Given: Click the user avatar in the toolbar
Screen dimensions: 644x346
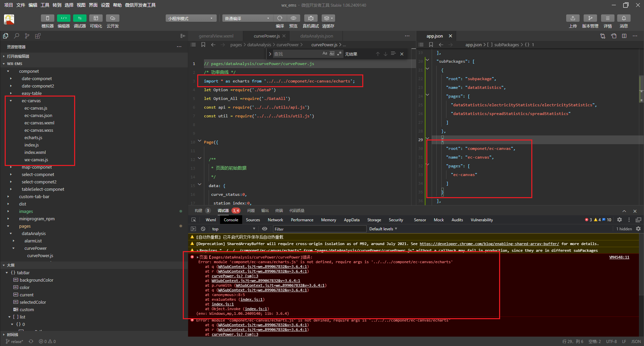Looking at the screenshot, I should (9, 19).
